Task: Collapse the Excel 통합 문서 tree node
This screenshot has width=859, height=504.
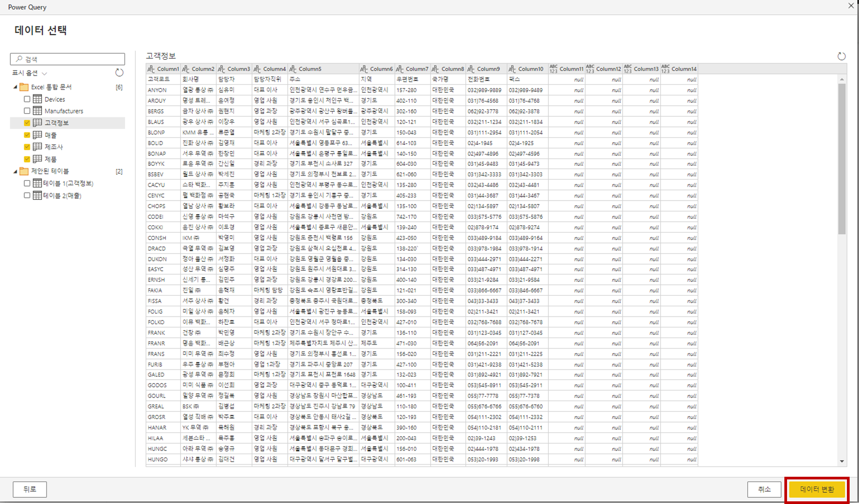Action: click(15, 87)
